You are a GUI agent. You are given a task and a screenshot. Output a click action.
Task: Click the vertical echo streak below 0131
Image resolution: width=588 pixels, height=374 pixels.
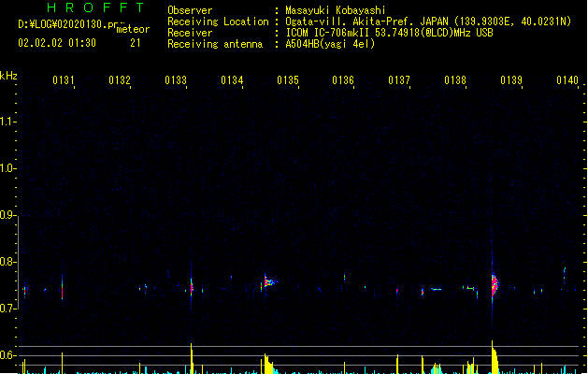(x=63, y=287)
